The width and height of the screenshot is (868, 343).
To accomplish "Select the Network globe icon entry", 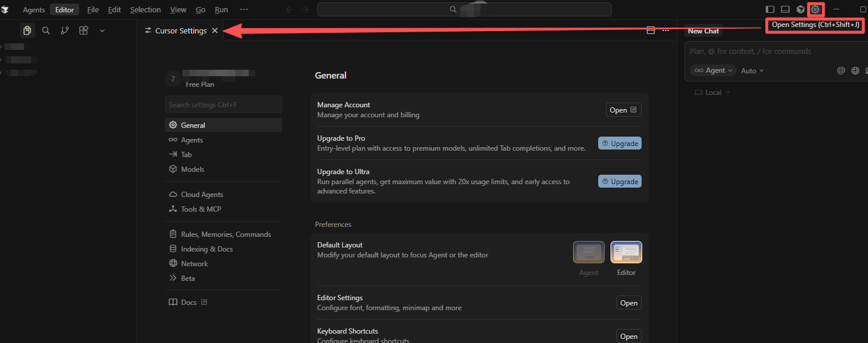I will tap(173, 264).
